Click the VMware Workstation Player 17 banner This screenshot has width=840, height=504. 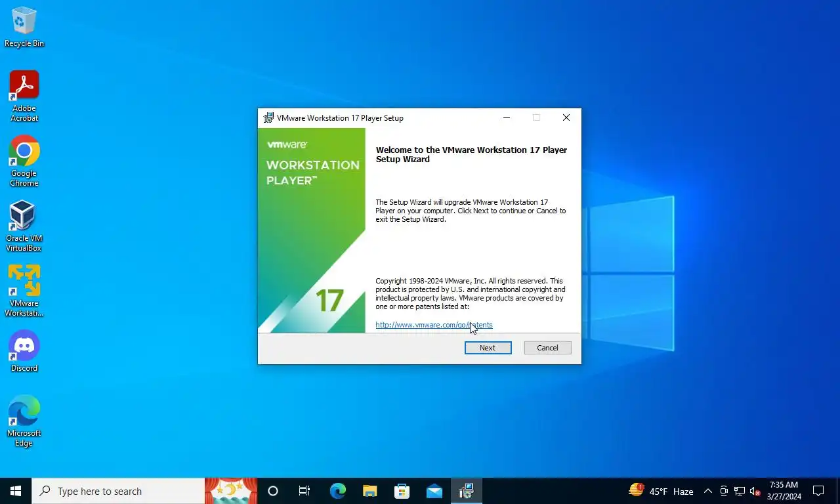(x=312, y=230)
